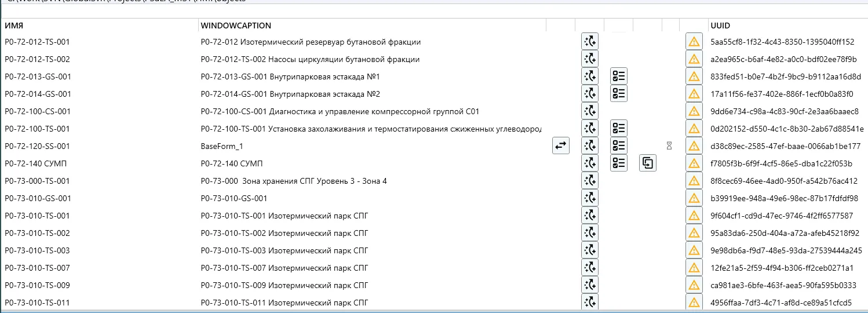The height and width of the screenshot is (313, 868).
Task: Click the warning triangle in P0-73-010-GS-001 row
Action: [694, 198]
